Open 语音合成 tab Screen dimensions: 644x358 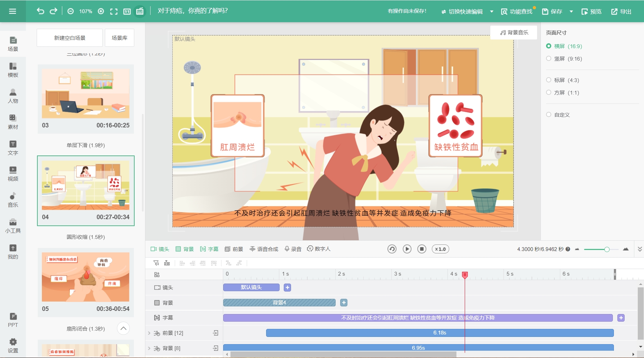(264, 249)
